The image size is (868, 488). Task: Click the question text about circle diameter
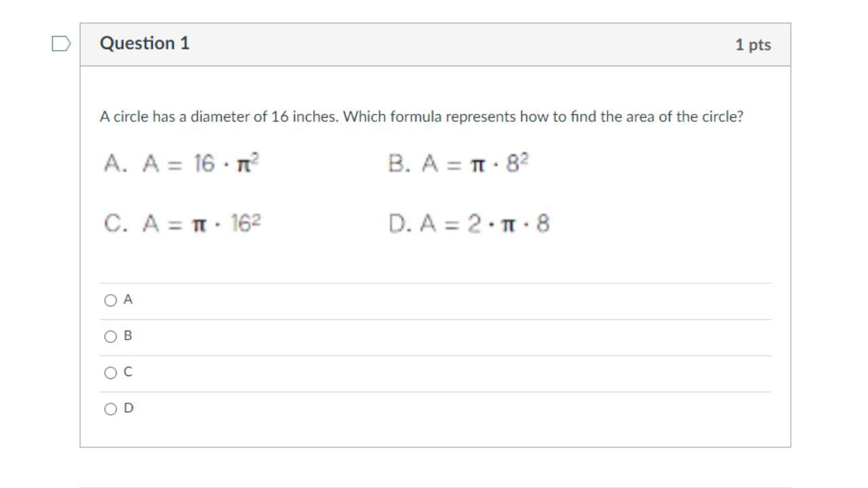tap(421, 117)
